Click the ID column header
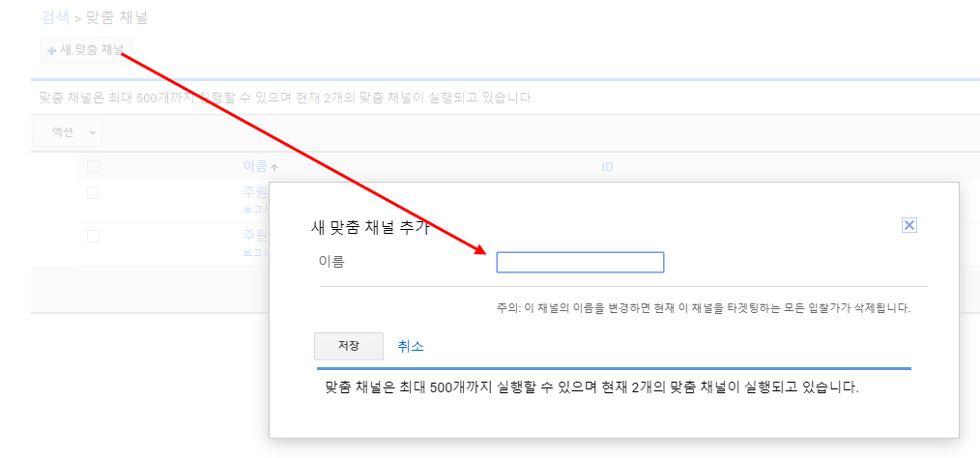Screen dimensions: 980x458 (x=607, y=167)
